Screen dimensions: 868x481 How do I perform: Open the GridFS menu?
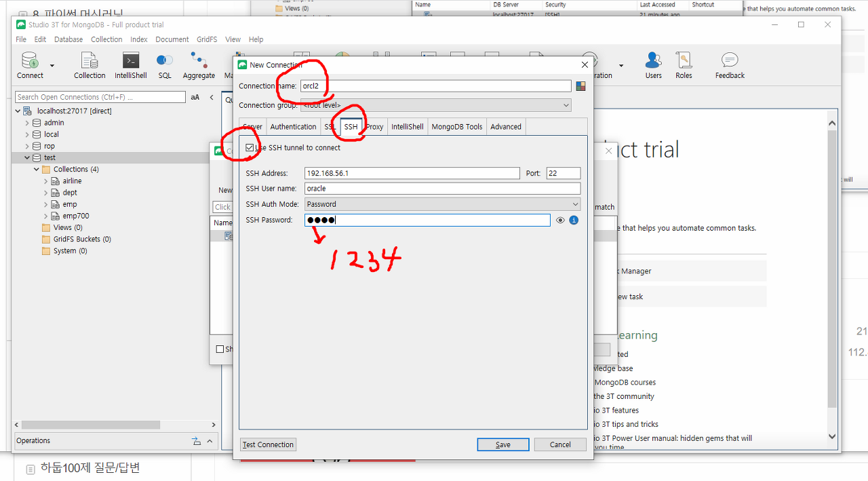point(207,39)
